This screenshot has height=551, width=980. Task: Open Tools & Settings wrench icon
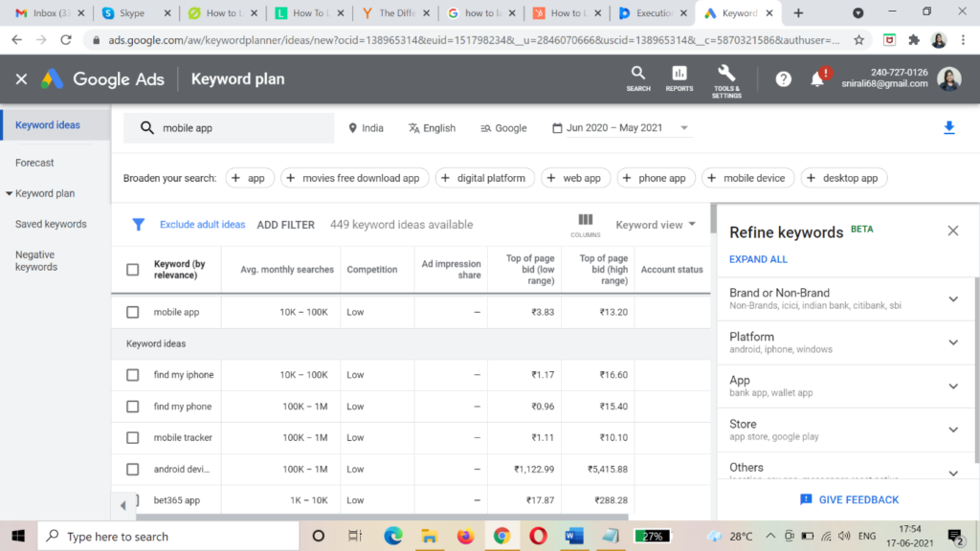(x=726, y=81)
